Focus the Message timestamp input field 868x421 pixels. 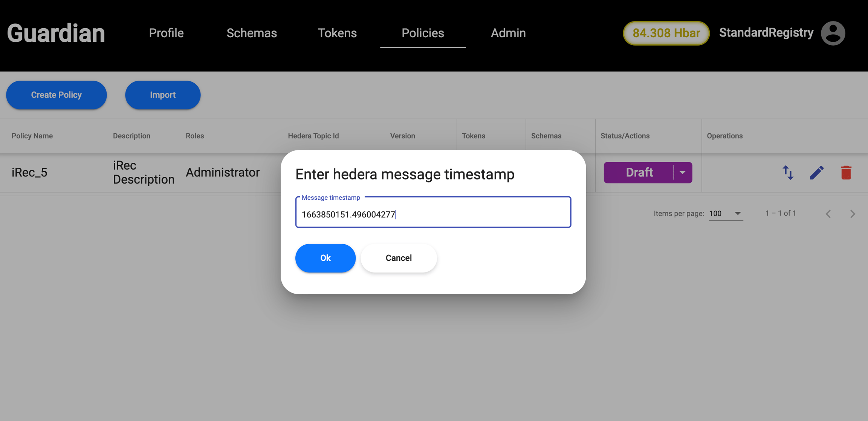point(433,212)
